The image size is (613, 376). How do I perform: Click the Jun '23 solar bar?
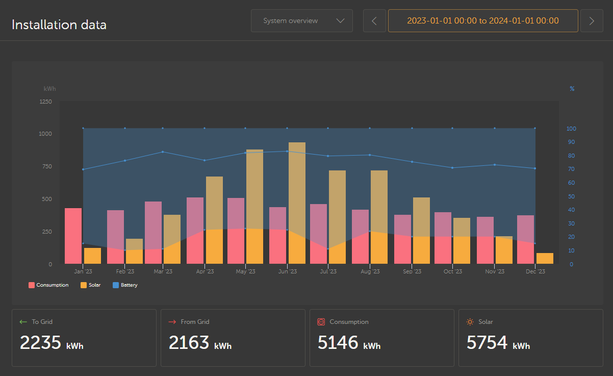pos(297,203)
